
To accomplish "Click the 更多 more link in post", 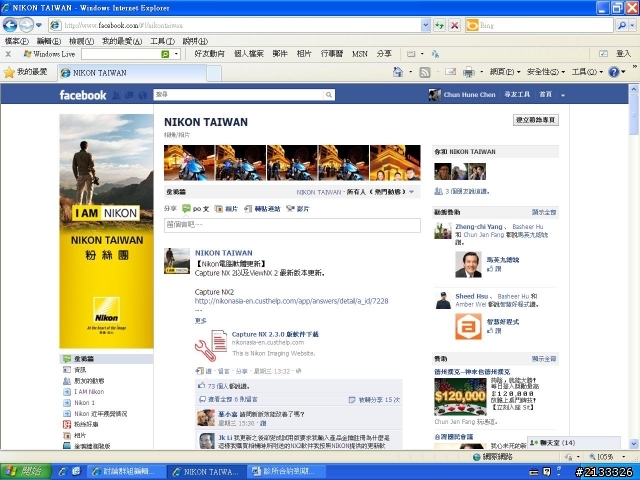I will pyautogui.click(x=200, y=321).
